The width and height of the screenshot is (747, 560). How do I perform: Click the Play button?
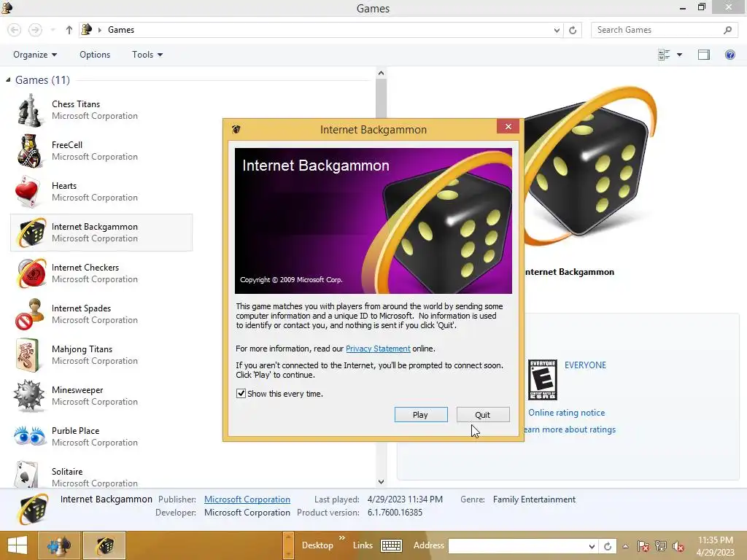421,415
